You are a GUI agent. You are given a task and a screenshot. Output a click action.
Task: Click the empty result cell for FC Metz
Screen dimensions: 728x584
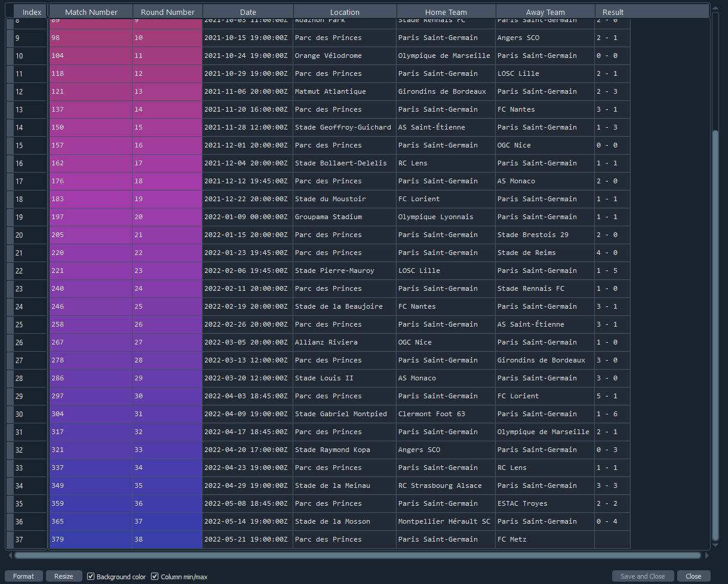pyautogui.click(x=612, y=539)
